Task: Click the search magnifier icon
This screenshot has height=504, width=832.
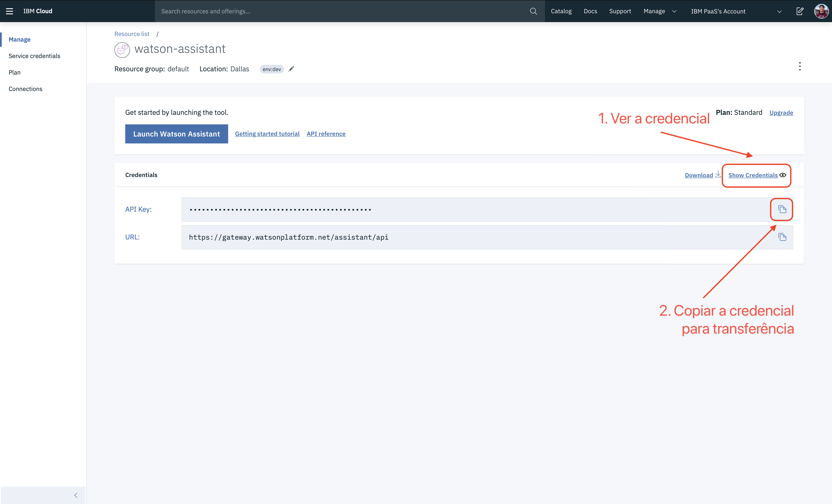Action: click(x=533, y=11)
